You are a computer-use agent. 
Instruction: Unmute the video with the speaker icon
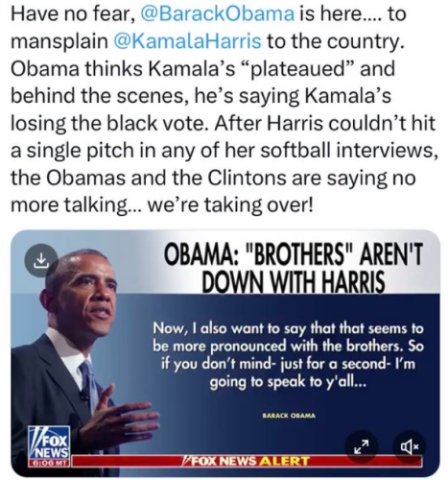(x=409, y=446)
